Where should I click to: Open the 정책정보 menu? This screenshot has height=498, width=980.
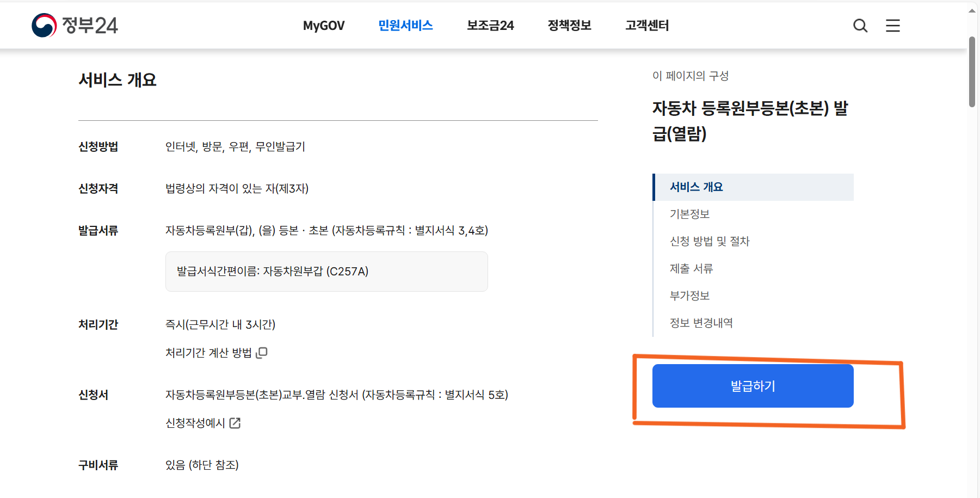click(x=569, y=26)
